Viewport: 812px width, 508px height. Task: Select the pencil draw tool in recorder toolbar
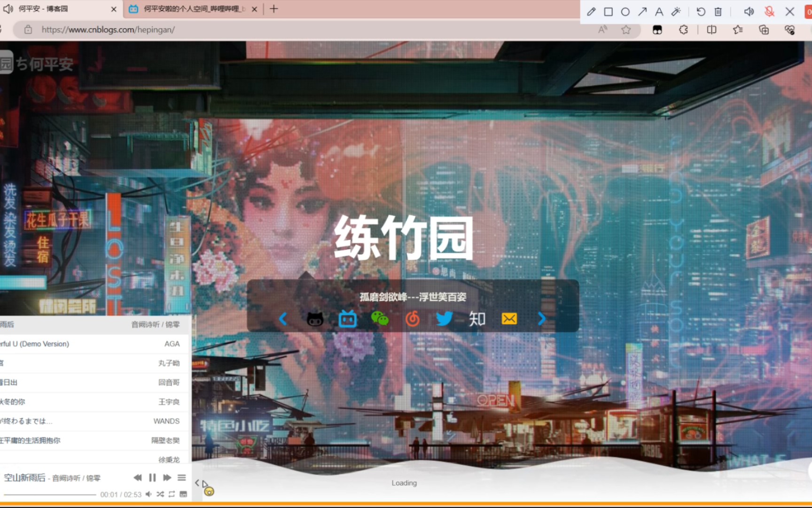pos(591,12)
